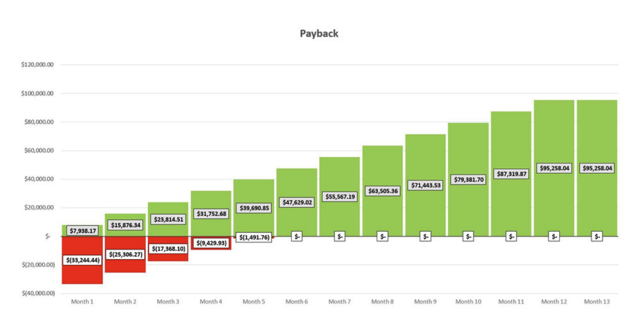644x322 pixels.
Task: Select the Month 6 axis label
Action: [297, 302]
